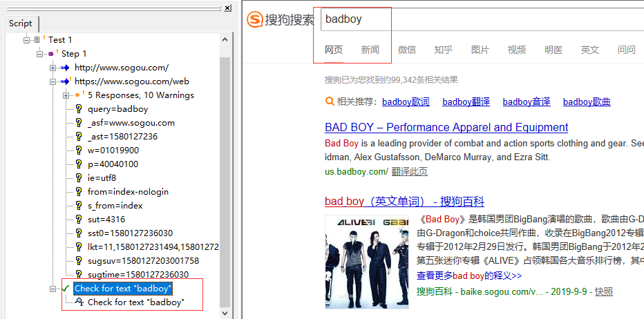Select the highlighted Check for text "badboy" row
The image size is (644, 319).
tap(123, 289)
